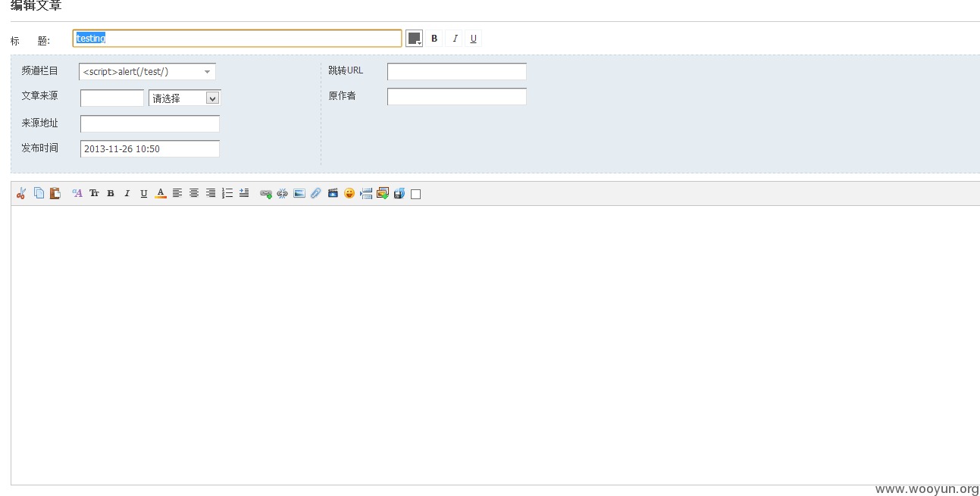Click the source address input field
This screenshot has height=496, width=980.
[x=150, y=123]
